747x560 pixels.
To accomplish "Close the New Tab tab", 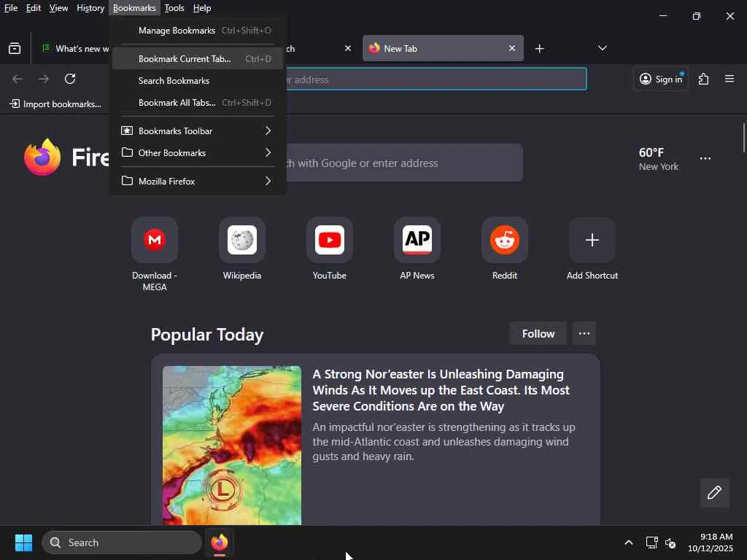I will coord(511,48).
